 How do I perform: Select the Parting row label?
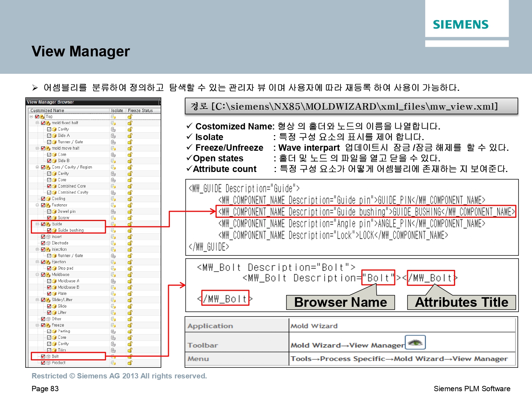pyautogui.click(x=64, y=331)
